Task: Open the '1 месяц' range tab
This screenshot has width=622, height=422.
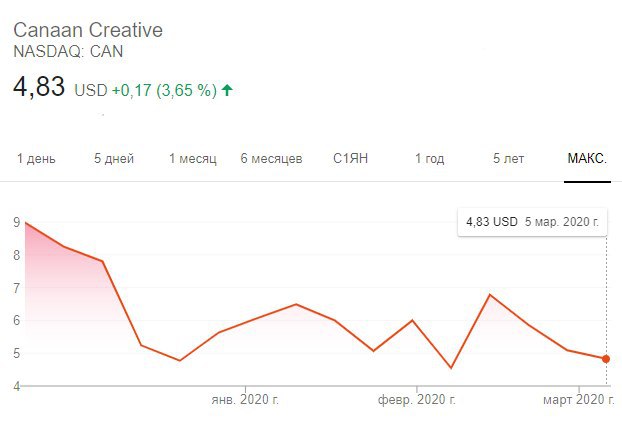Action: (x=193, y=160)
